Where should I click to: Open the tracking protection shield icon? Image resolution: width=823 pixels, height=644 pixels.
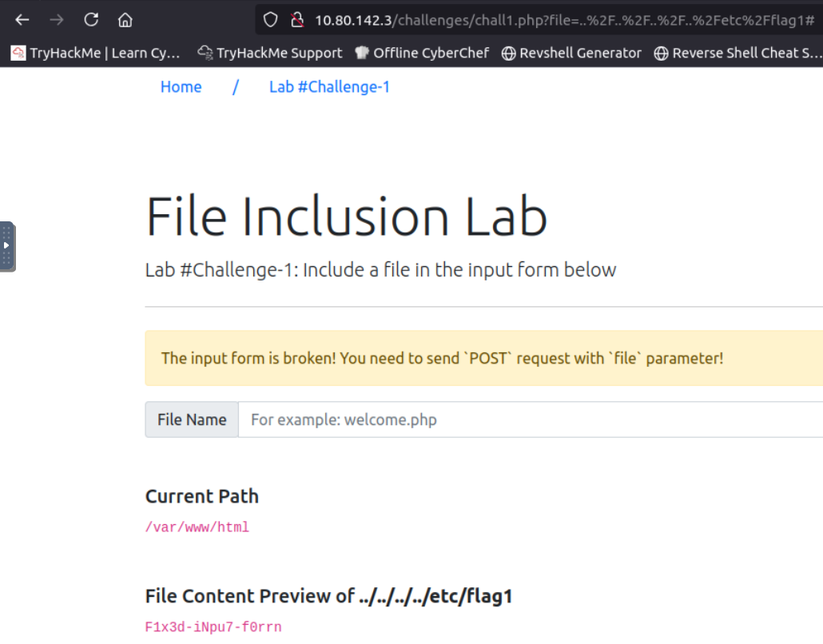point(271,20)
